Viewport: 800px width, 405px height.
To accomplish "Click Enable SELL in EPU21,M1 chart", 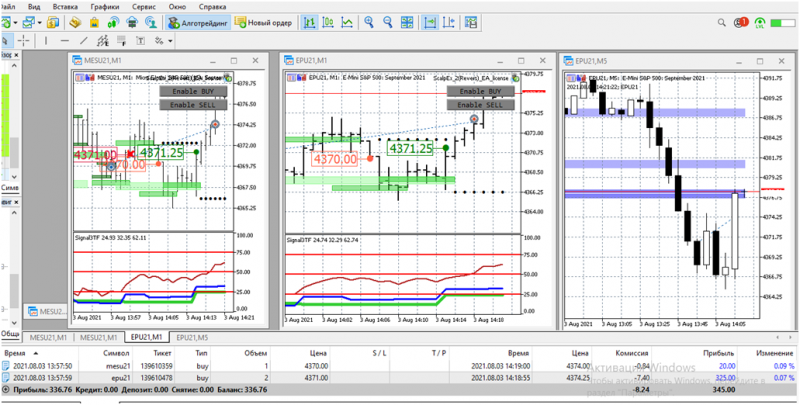I will click(x=481, y=105).
